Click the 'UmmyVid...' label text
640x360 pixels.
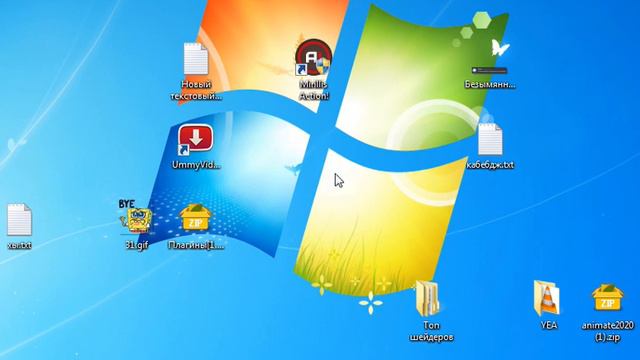196,165
